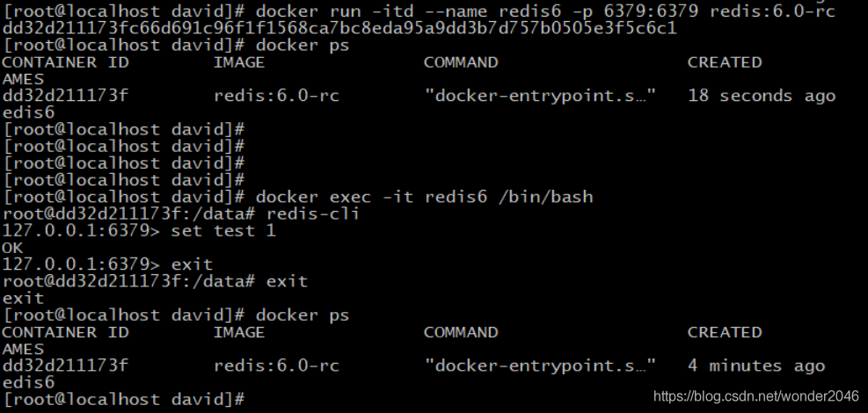The image size is (868, 413).
Task: Click the first redis:6.0-rc image entry
Action: (276, 96)
